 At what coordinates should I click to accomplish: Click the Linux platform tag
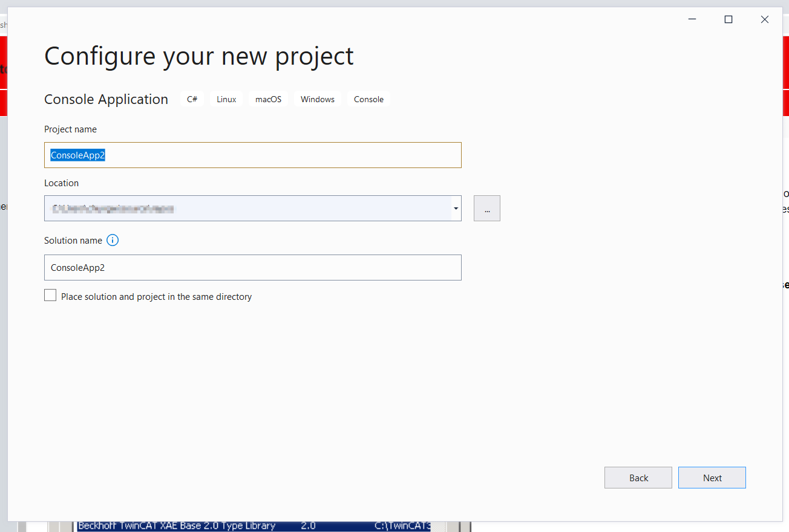[x=226, y=99]
